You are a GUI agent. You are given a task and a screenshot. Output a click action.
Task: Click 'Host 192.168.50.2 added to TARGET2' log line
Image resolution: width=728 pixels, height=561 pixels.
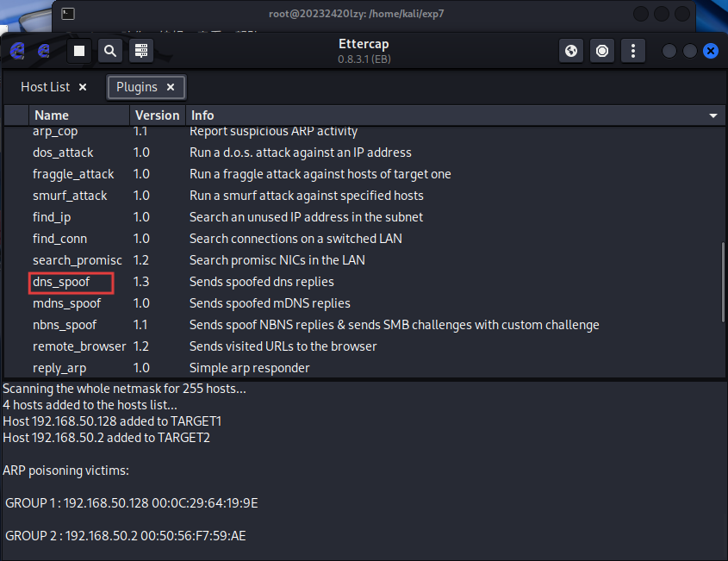point(106,438)
